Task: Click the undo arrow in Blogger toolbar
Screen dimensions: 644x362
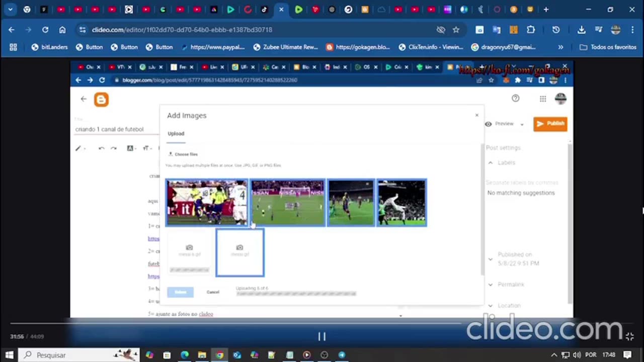Action: pyautogui.click(x=101, y=148)
